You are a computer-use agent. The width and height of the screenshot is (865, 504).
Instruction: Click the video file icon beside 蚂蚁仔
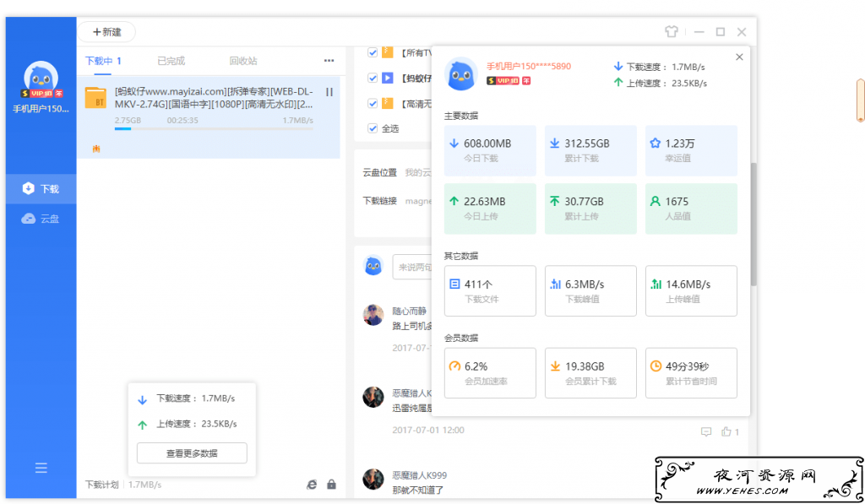[388, 78]
